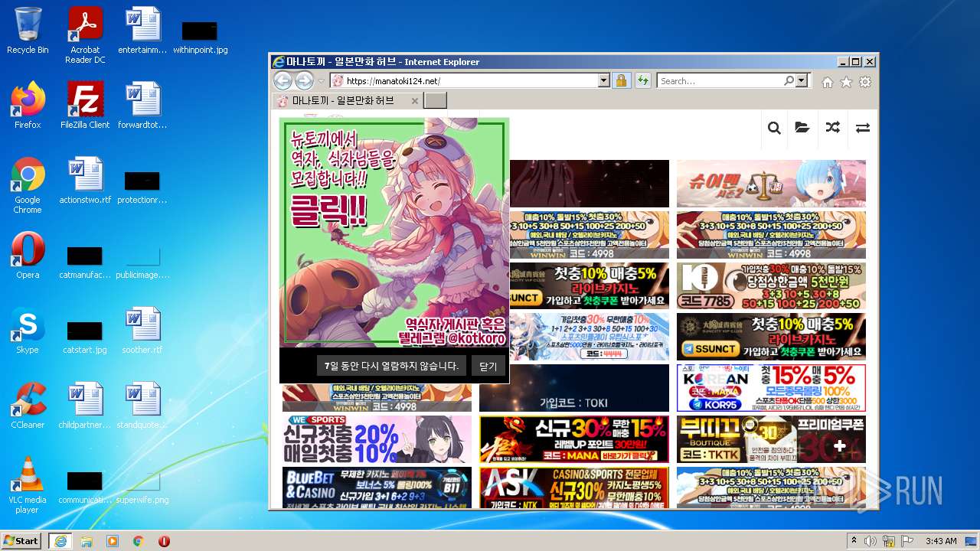Expand the address bar dropdown arrow
The height and width of the screenshot is (551, 980).
pyautogui.click(x=604, y=80)
